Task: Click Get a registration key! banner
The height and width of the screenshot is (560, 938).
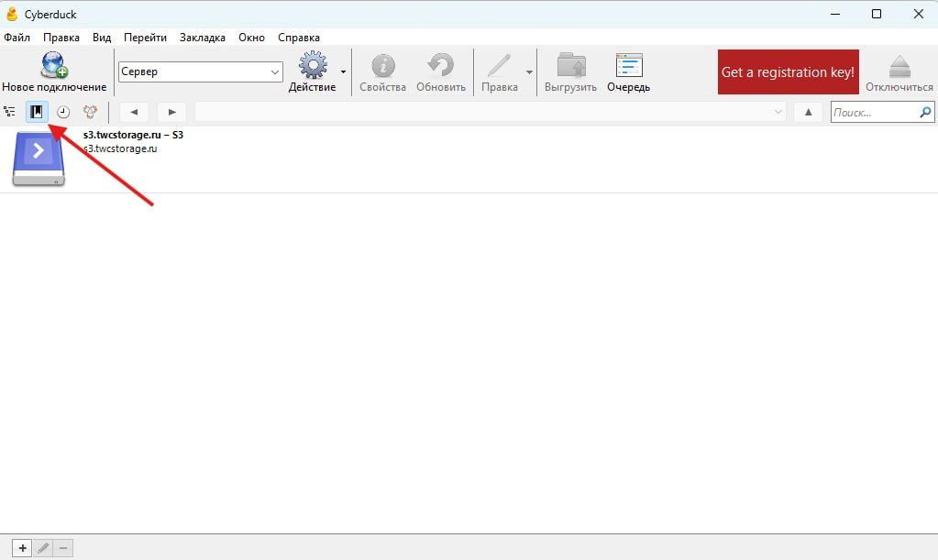Action: (x=788, y=71)
